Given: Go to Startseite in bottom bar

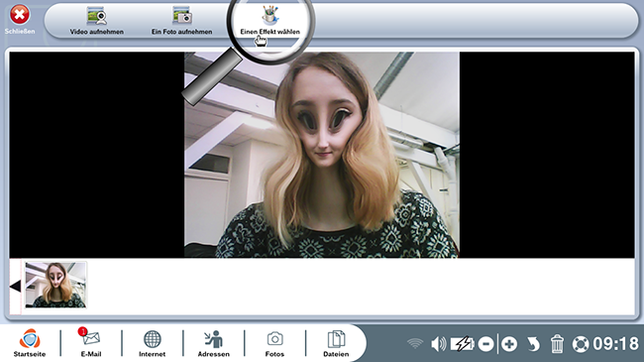Looking at the screenshot, I should (x=30, y=343).
